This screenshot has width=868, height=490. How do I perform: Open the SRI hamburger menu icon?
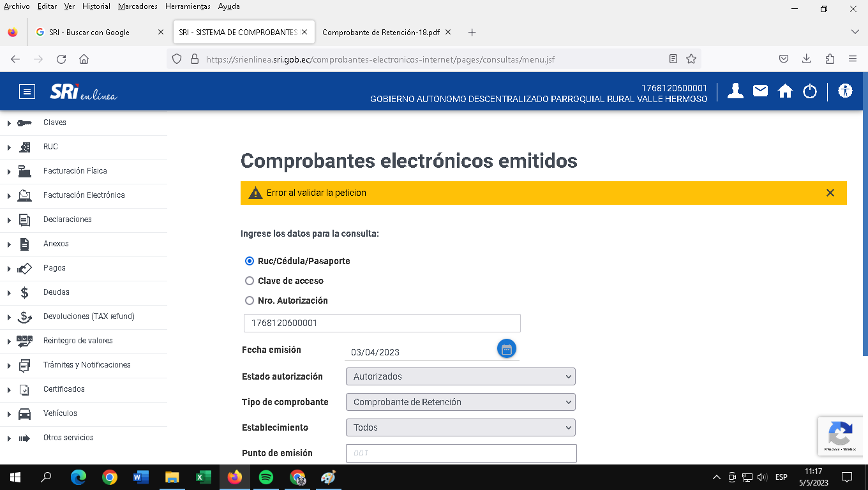[x=27, y=92]
